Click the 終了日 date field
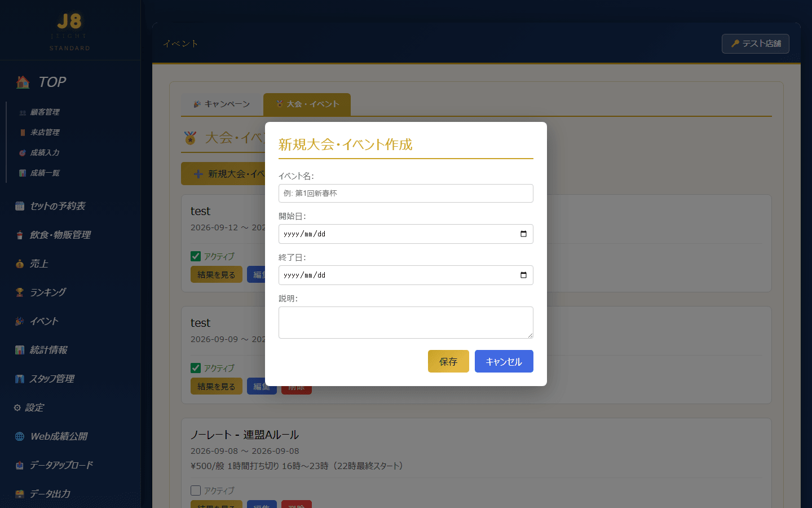 click(x=406, y=275)
